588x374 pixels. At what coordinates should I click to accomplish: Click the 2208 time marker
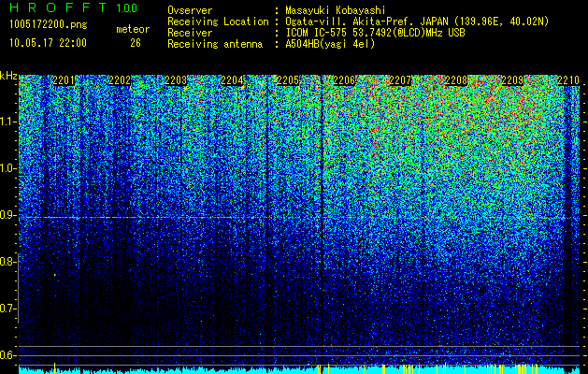(456, 80)
